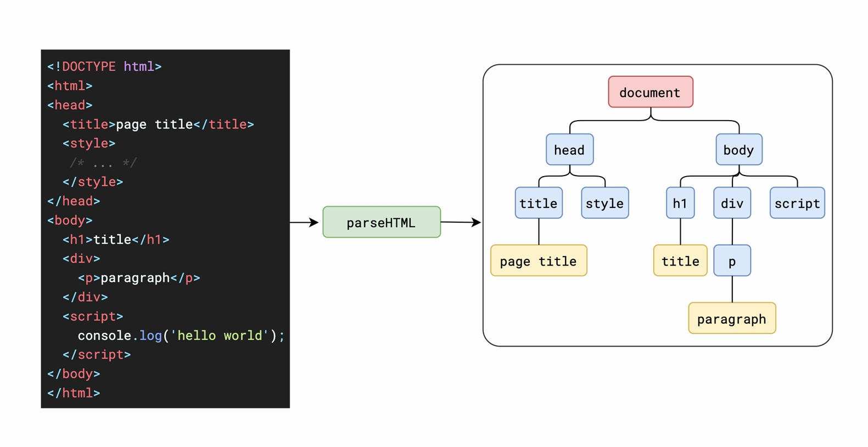Click the green parseHTML box

[382, 222]
